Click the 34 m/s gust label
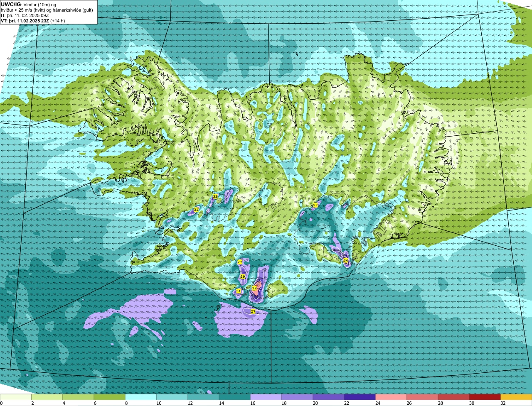 tap(346, 260)
